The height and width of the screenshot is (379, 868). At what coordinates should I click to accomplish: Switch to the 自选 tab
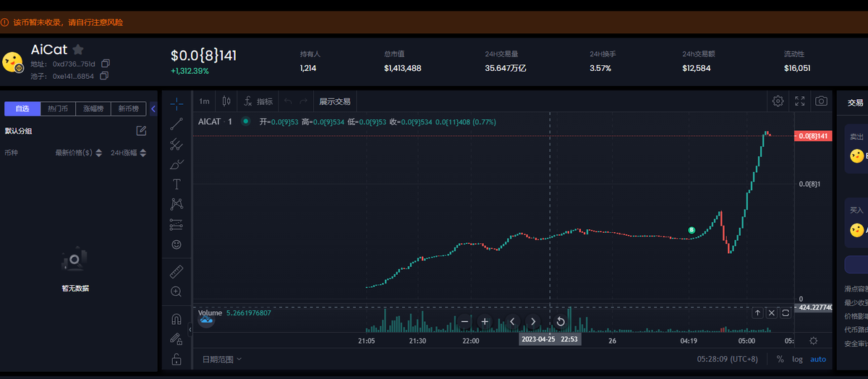(22, 108)
